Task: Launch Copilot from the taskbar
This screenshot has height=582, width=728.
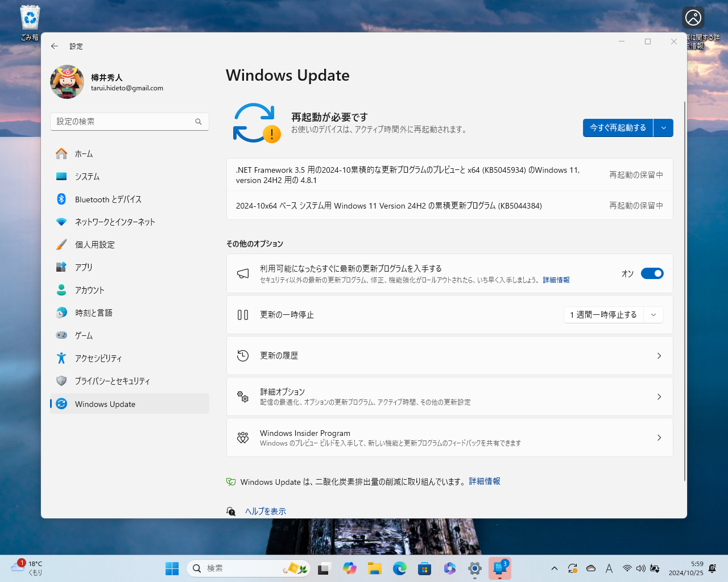Action: tap(349, 568)
